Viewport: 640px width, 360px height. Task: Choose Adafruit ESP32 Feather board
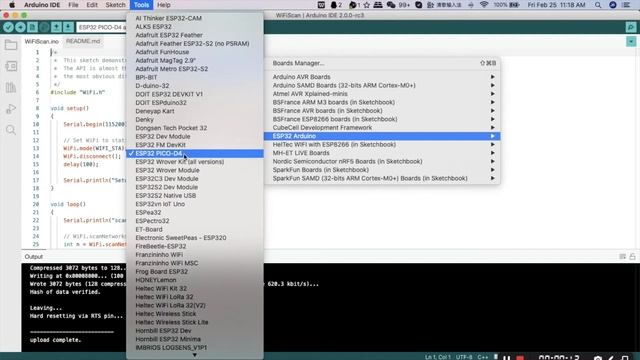pyautogui.click(x=195, y=35)
